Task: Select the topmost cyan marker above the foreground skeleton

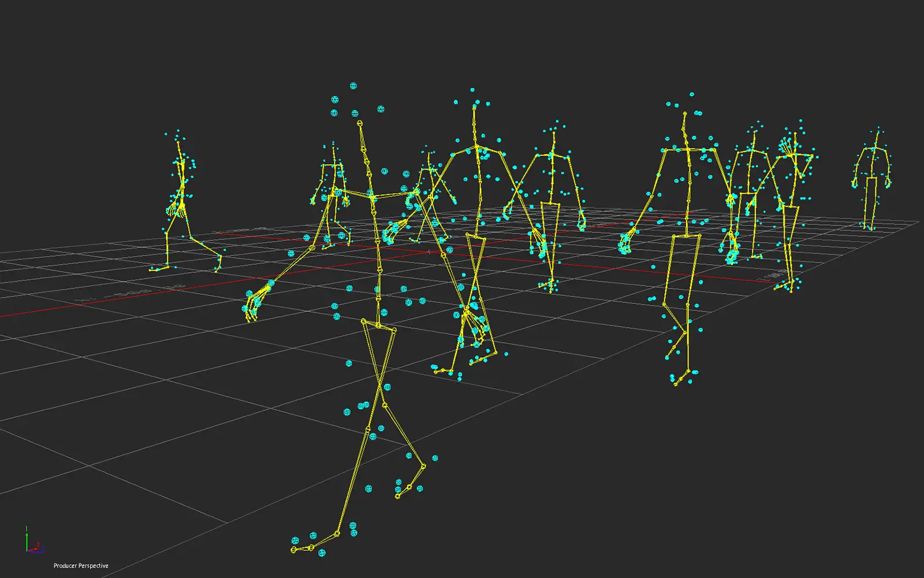Action: click(x=353, y=86)
